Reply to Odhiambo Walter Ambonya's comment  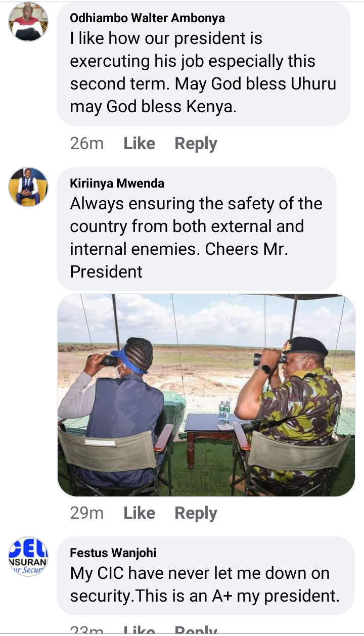196,144
